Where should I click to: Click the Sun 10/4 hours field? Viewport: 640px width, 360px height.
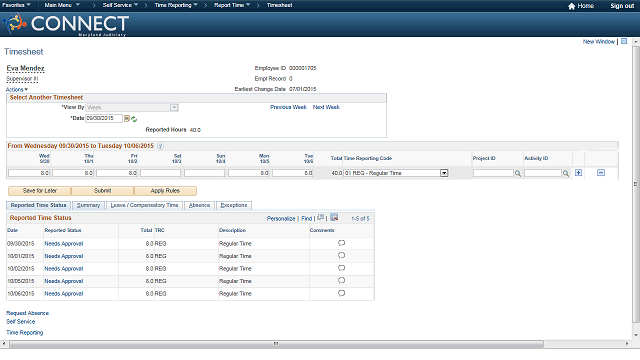click(x=204, y=173)
